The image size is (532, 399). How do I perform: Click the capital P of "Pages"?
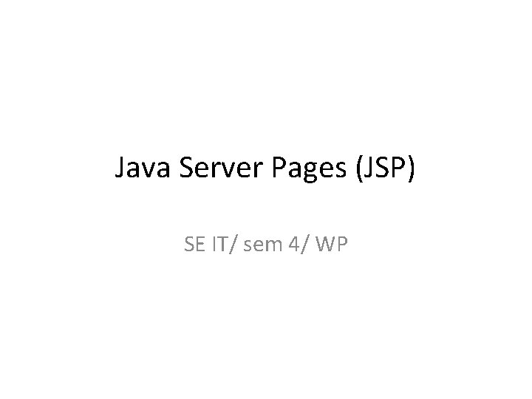279,166
